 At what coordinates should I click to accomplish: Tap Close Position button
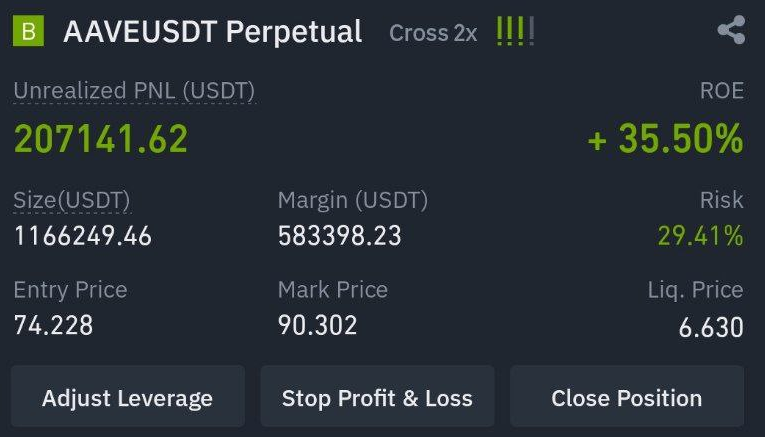tap(627, 397)
